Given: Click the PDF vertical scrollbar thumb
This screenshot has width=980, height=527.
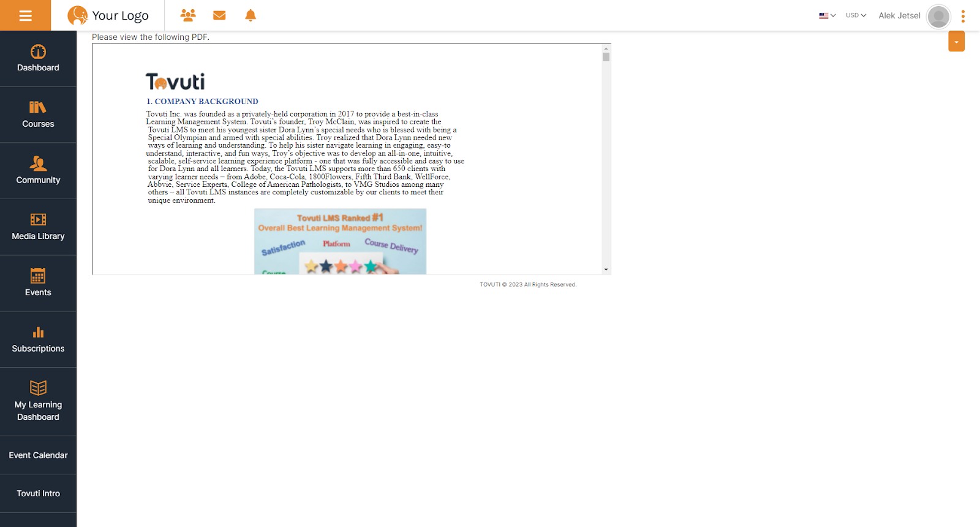Looking at the screenshot, I should 606,57.
